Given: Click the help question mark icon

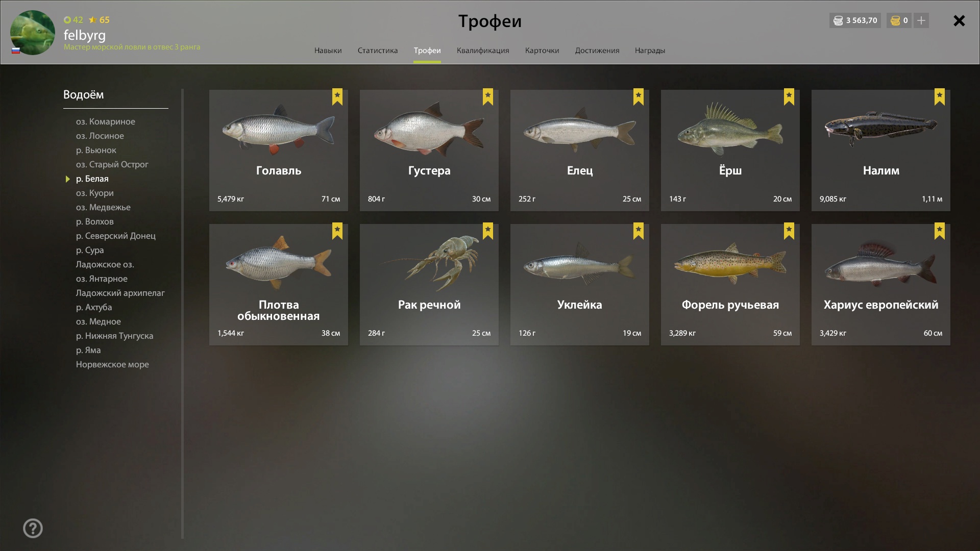Looking at the screenshot, I should coord(33,528).
